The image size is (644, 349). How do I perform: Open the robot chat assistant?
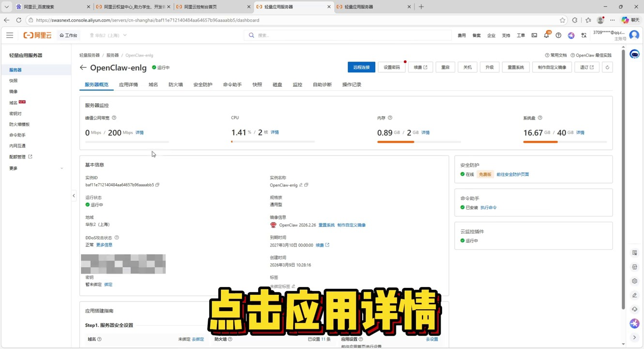pyautogui.click(x=634, y=54)
